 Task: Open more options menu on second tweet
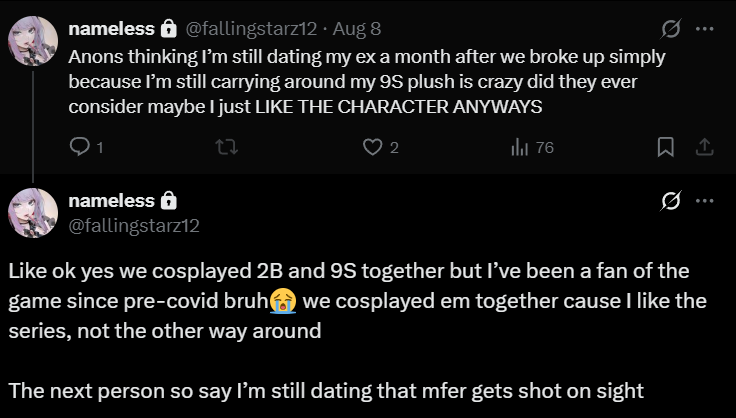(705, 201)
